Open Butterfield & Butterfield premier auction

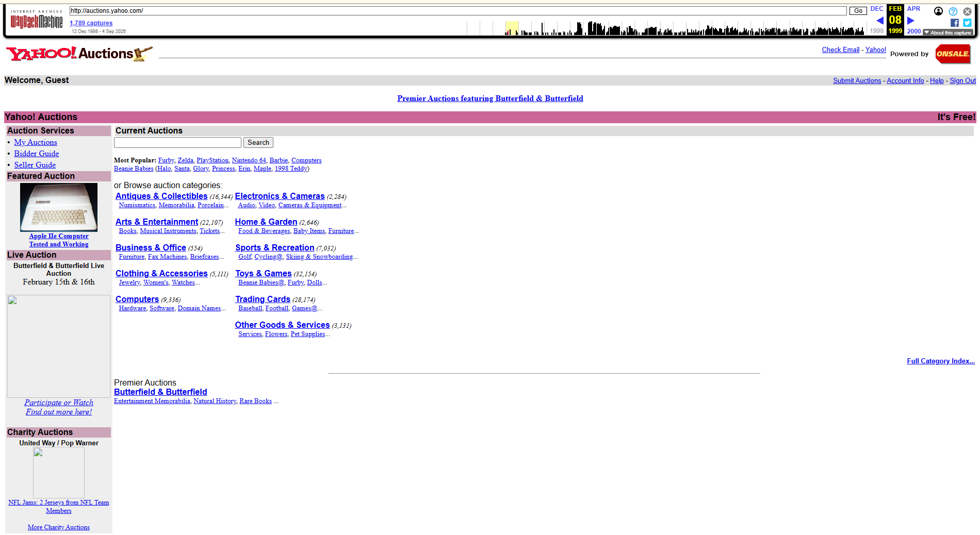pyautogui.click(x=160, y=392)
